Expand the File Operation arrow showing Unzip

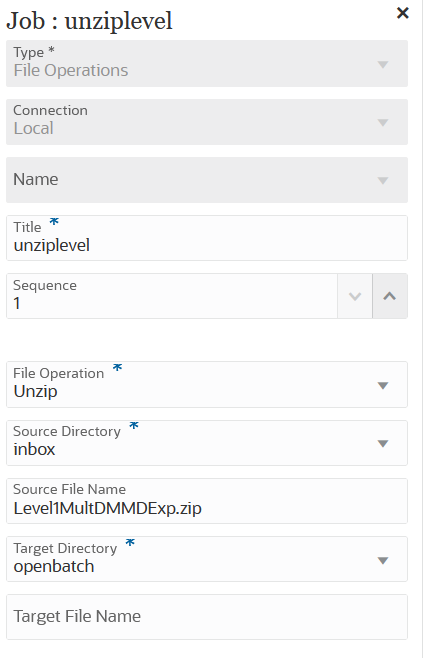click(x=382, y=386)
